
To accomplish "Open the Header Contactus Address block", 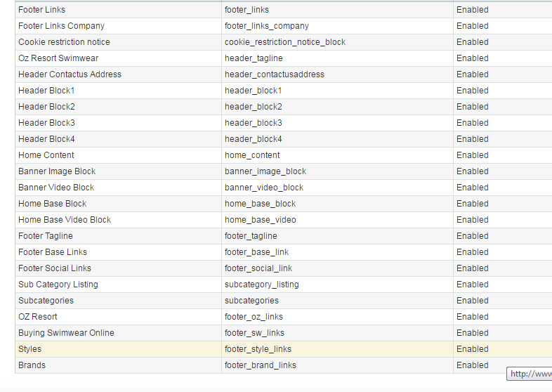I will coord(70,74).
